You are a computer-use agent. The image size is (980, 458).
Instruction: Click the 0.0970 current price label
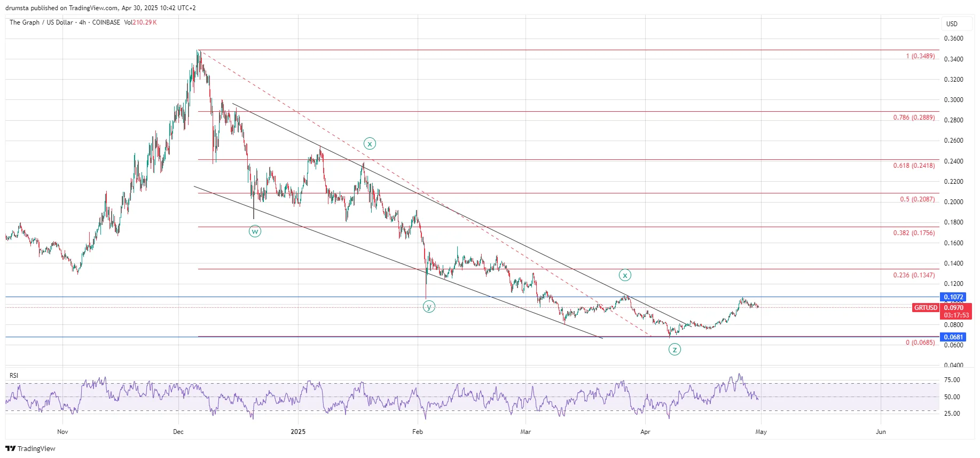(954, 308)
